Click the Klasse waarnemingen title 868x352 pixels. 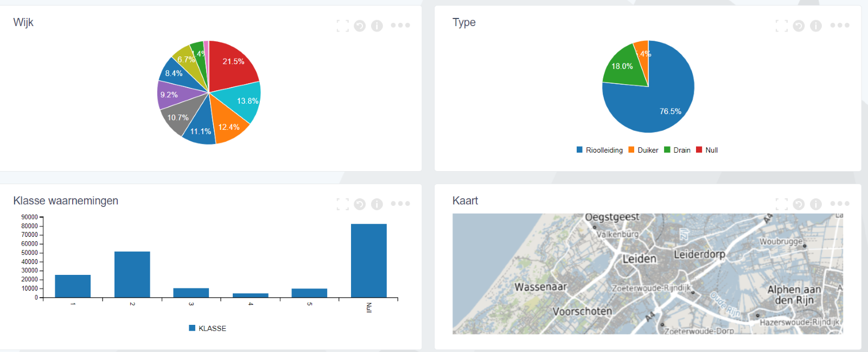click(66, 200)
